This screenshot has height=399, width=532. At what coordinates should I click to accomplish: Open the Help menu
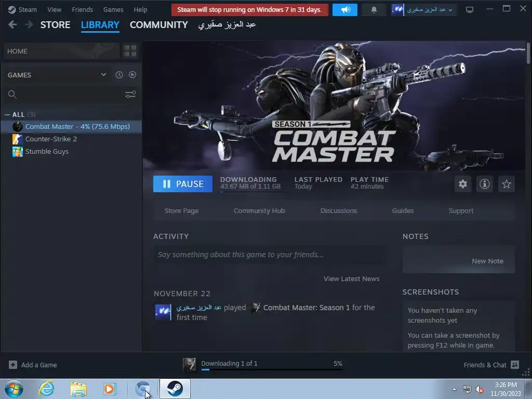(140, 9)
